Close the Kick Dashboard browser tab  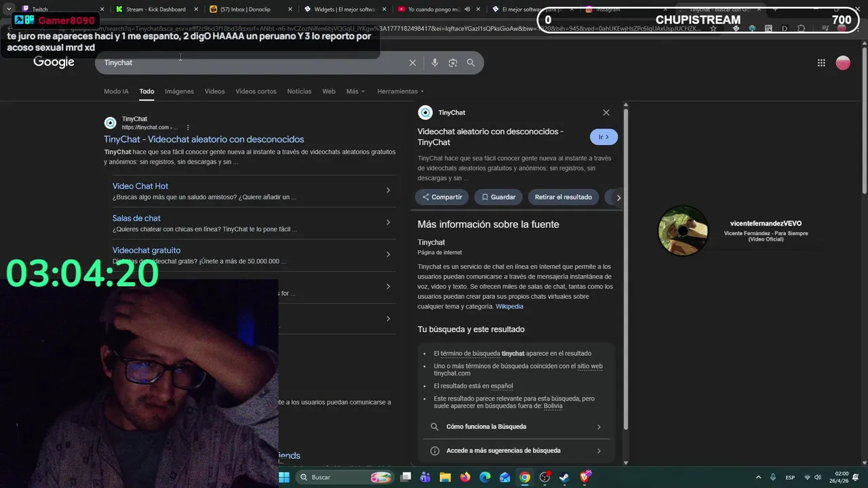pyautogui.click(x=195, y=9)
